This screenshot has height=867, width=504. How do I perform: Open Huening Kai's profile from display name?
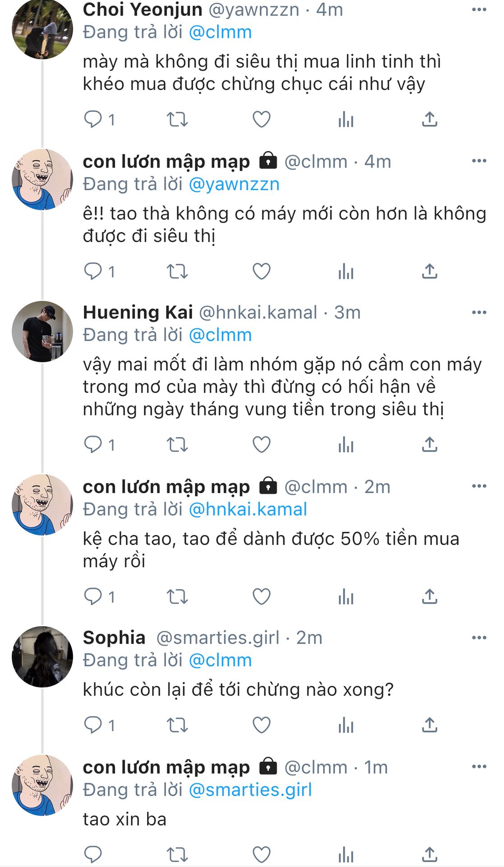click(138, 312)
